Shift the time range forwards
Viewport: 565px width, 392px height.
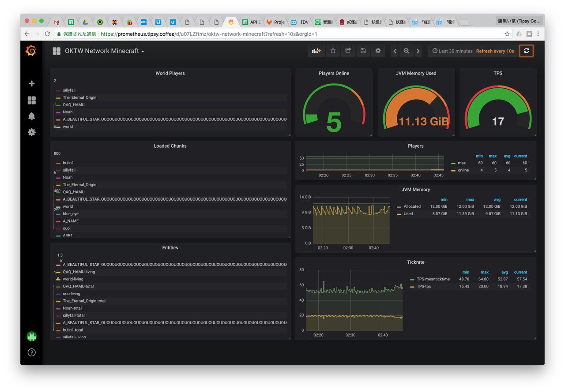pos(418,51)
